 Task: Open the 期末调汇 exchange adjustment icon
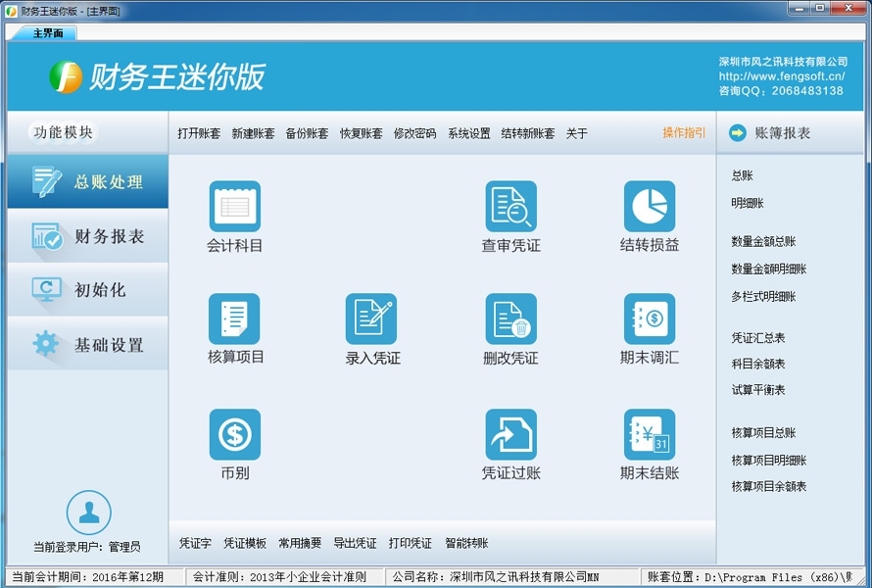pos(648,320)
